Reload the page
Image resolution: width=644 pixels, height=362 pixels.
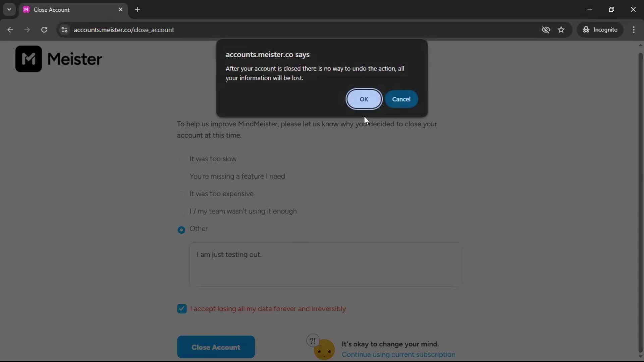point(44,30)
